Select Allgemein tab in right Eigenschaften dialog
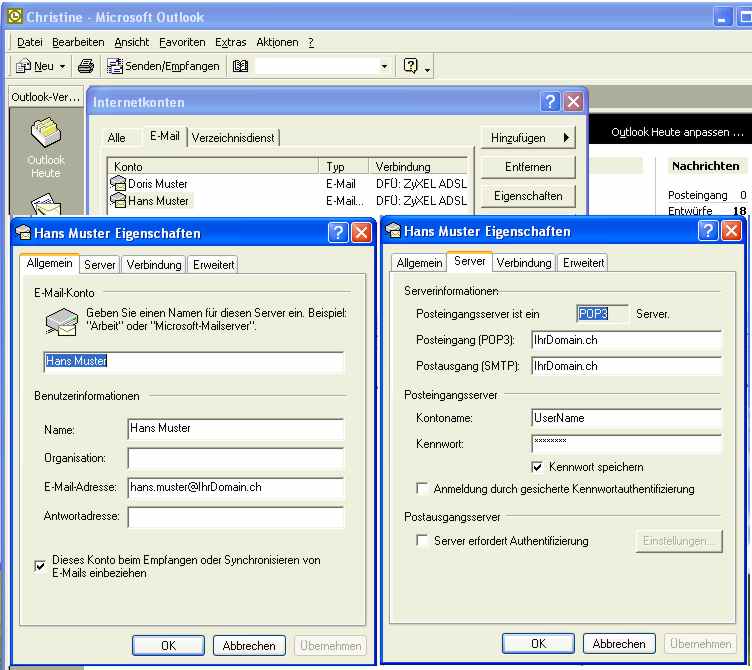This screenshot has height=670, width=752. point(419,263)
